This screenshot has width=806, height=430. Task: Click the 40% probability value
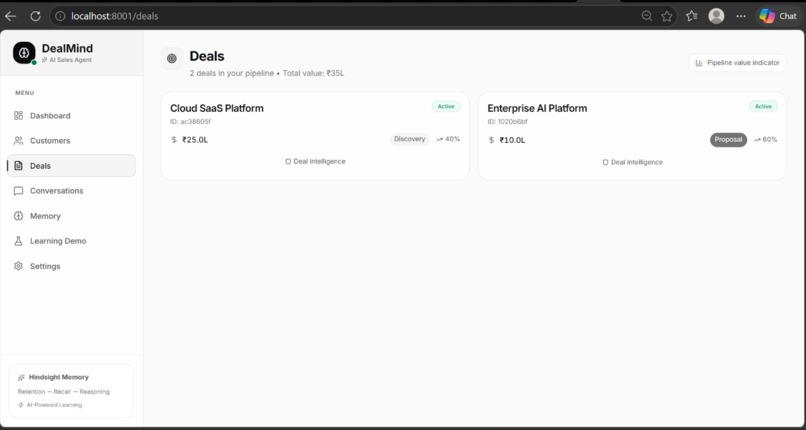(452, 139)
